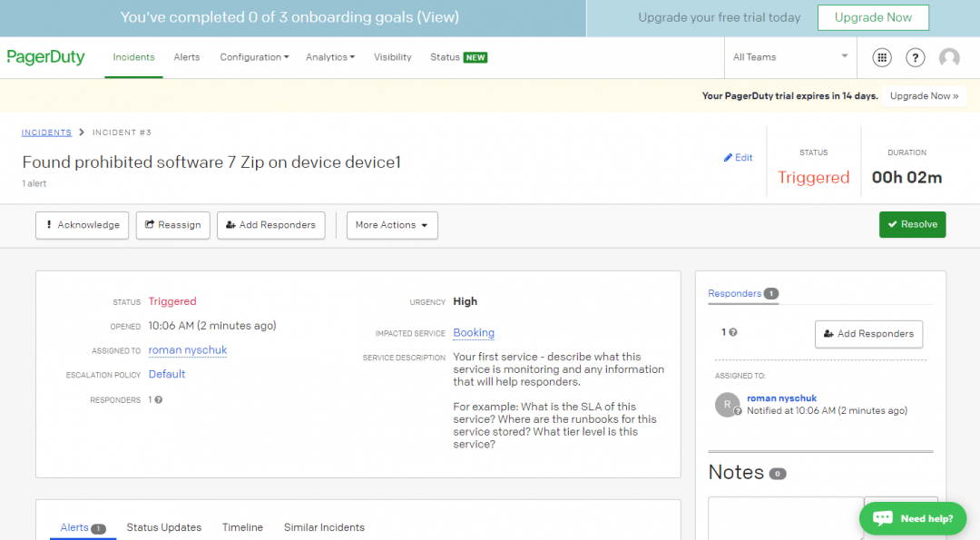Open the Booking service link
The width and height of the screenshot is (980, 540).
point(473,332)
